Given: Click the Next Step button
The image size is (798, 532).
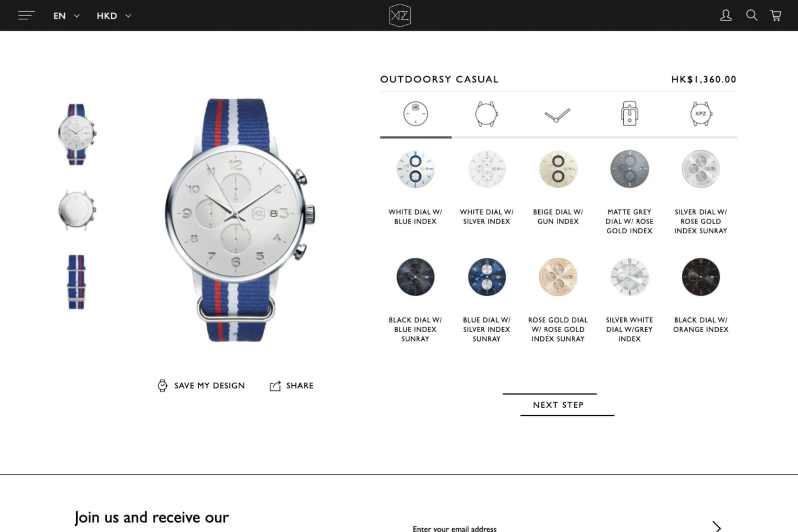Looking at the screenshot, I should [x=558, y=405].
